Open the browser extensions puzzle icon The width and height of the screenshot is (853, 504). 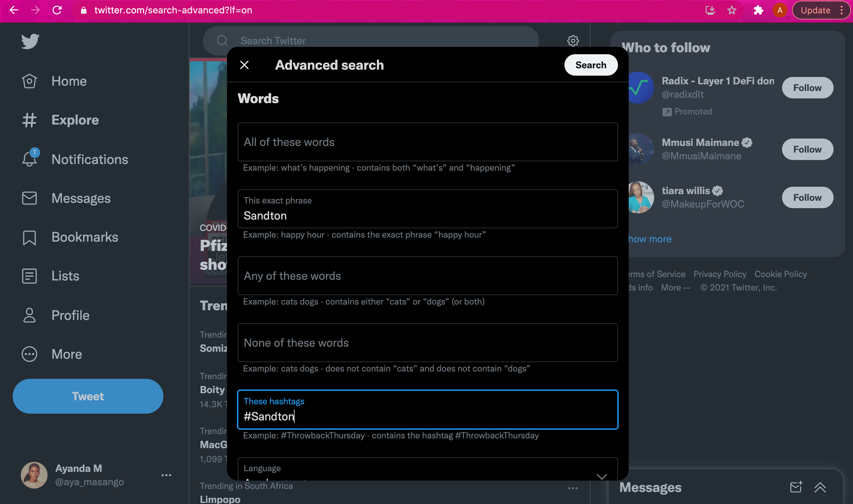(758, 10)
